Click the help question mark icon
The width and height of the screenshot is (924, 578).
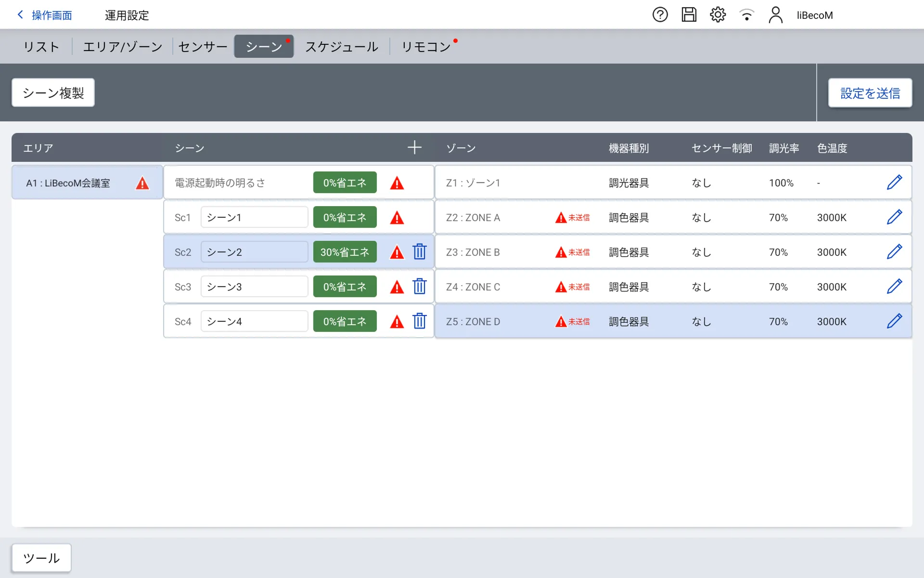coord(660,15)
